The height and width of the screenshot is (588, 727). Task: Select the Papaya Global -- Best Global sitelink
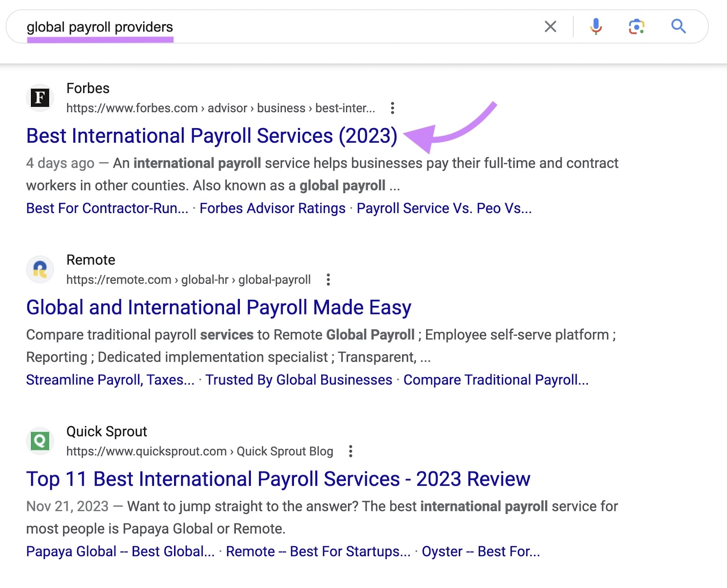[x=120, y=551]
